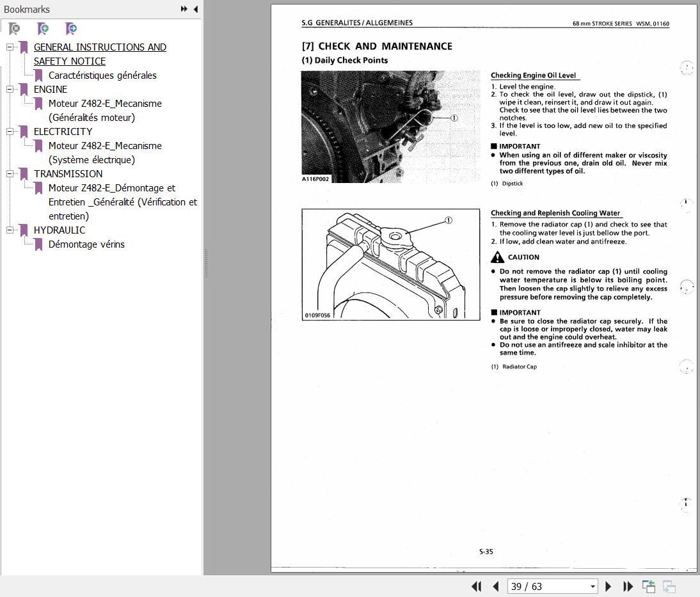This screenshot has width=700, height=597.
Task: Select the TRANSMISSION bookmark
Action: point(68,173)
